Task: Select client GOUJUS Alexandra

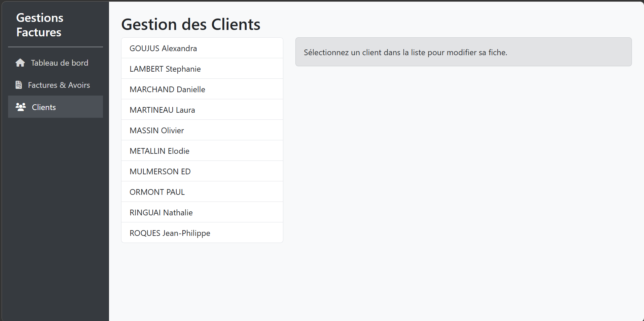Action: (163, 48)
